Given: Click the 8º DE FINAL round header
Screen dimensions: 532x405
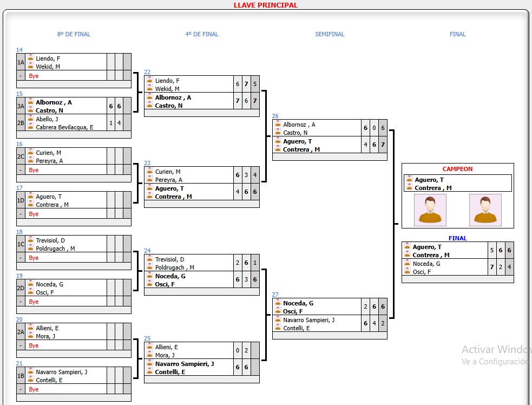Looking at the screenshot, I should pyautogui.click(x=74, y=34).
